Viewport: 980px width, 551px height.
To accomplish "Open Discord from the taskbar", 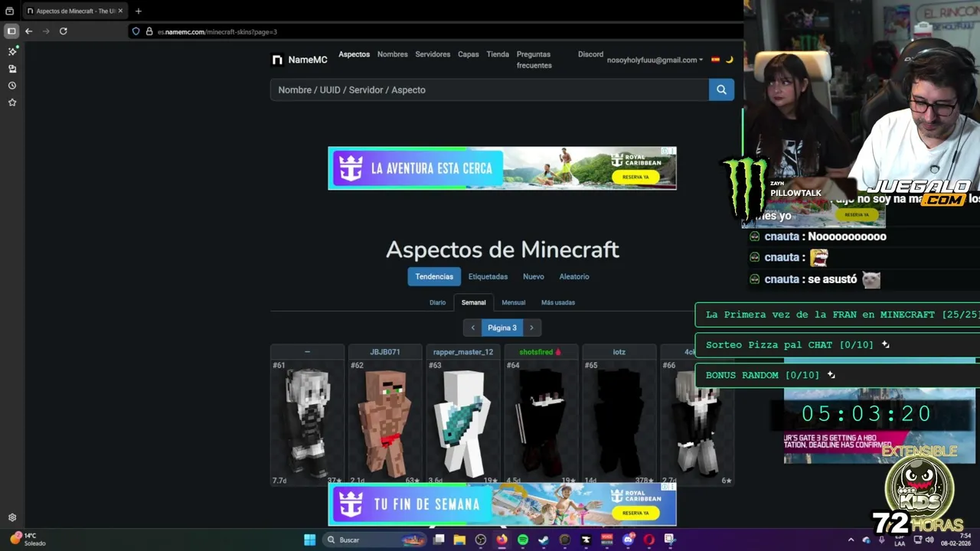I will (628, 540).
